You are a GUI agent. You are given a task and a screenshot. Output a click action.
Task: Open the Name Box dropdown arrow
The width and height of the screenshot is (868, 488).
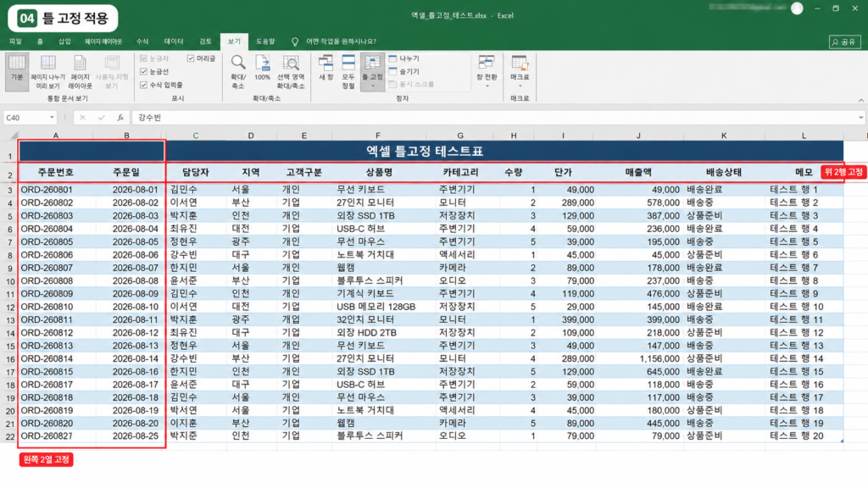point(52,117)
